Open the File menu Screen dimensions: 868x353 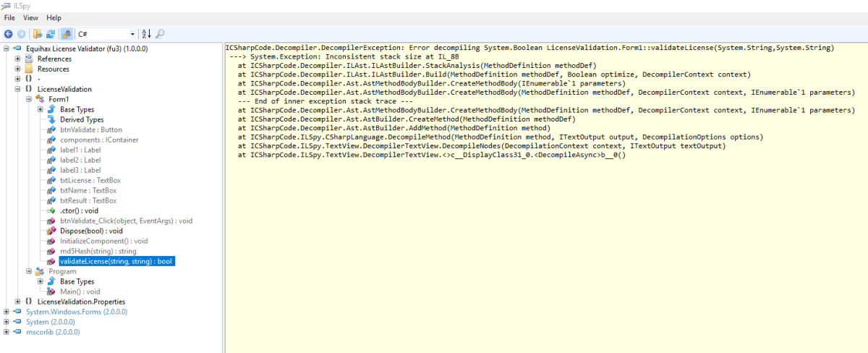pos(9,17)
